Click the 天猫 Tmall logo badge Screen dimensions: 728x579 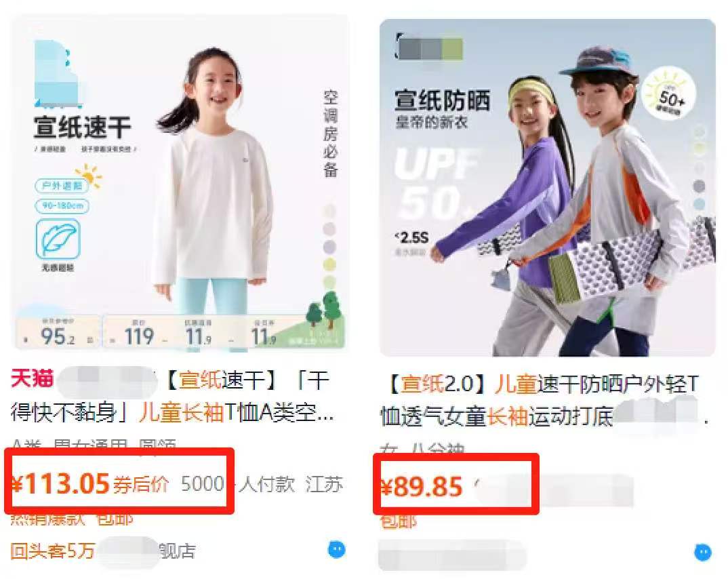(x=32, y=378)
